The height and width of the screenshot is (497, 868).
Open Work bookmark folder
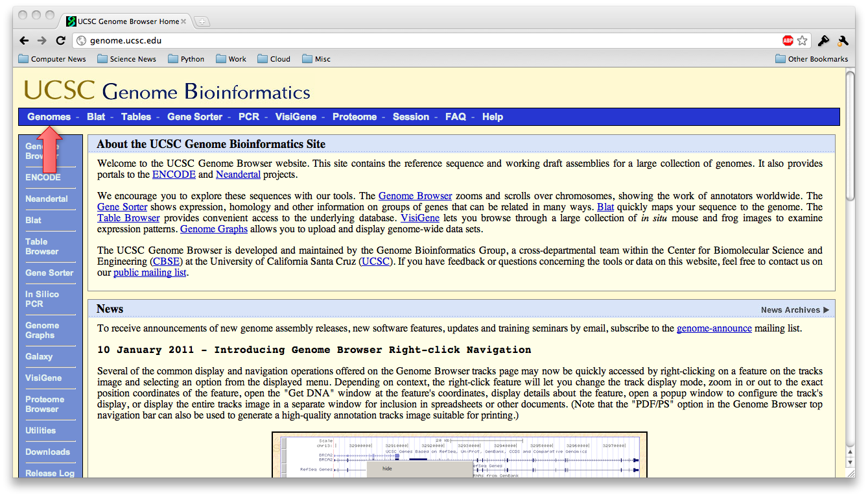pos(231,59)
